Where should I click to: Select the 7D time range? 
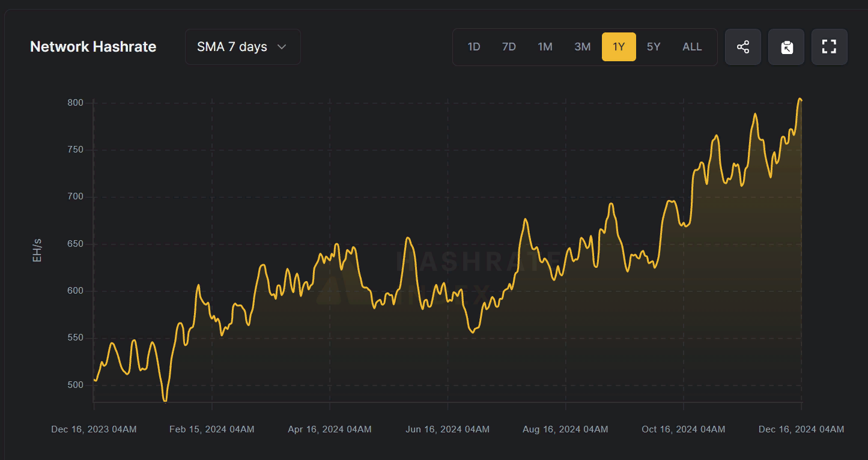point(509,47)
